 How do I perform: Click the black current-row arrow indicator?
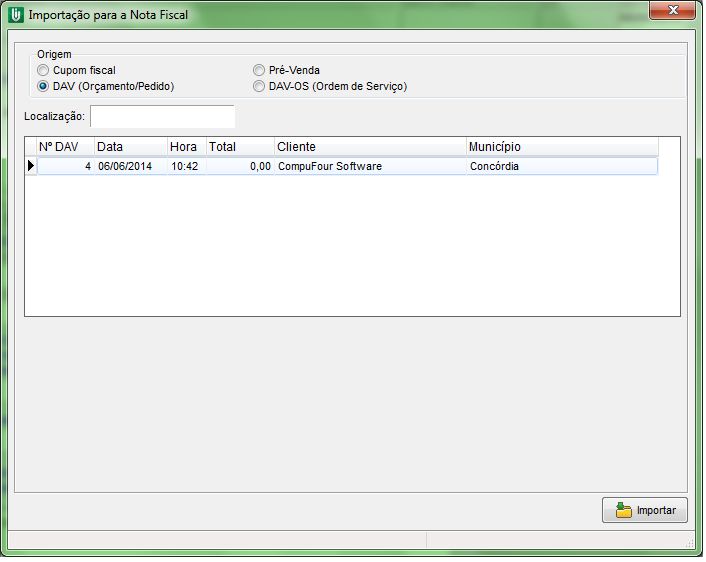click(31, 166)
